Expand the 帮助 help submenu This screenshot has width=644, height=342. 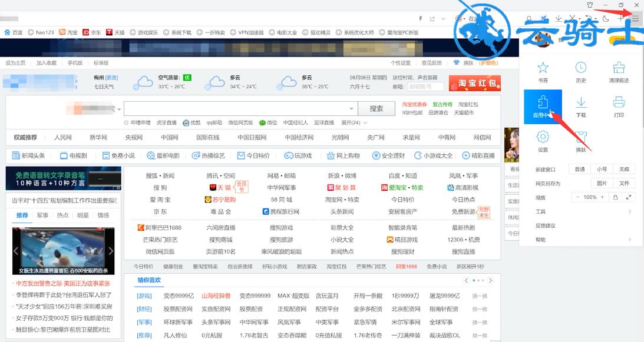(583, 240)
